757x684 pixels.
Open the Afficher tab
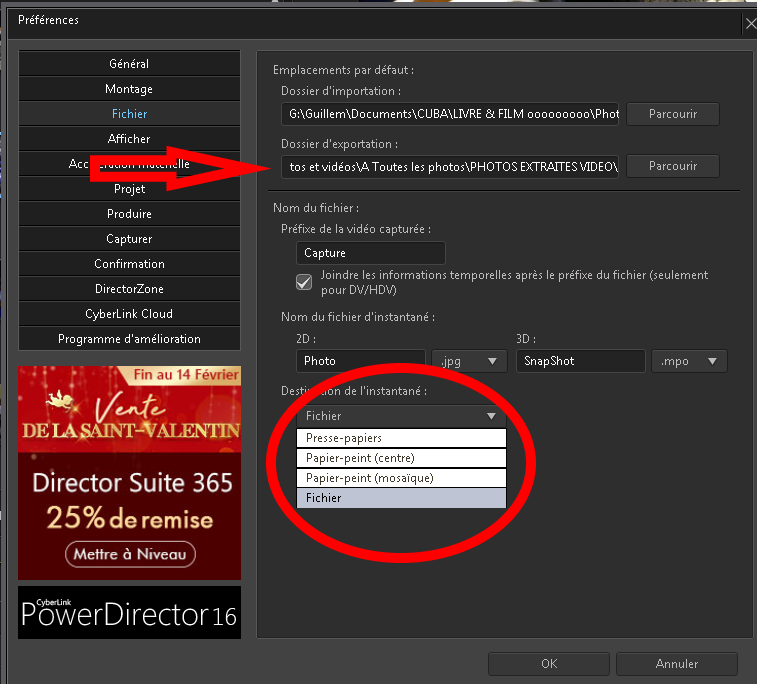click(x=129, y=139)
